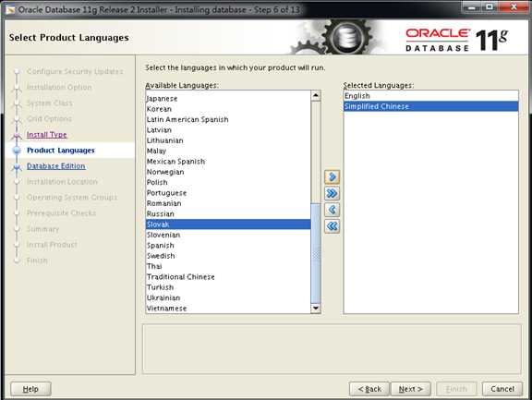This screenshot has width=532, height=400.
Task: Close the Oracle installer window
Action: tap(514, 7)
